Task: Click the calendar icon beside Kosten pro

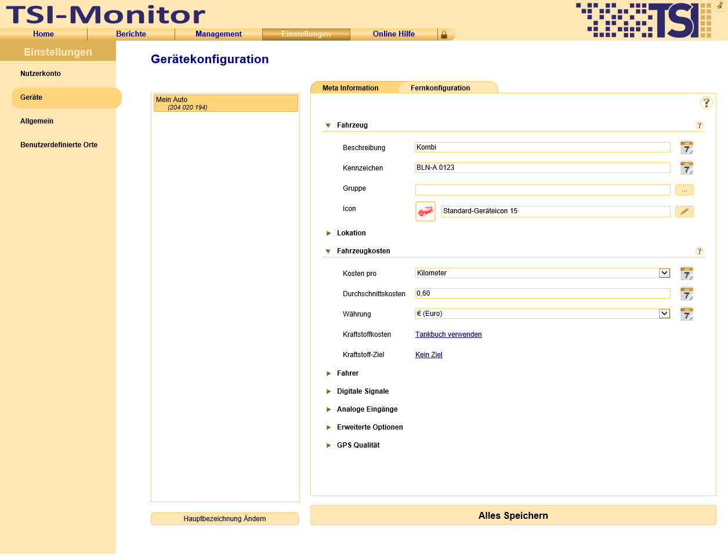Action: click(x=687, y=273)
